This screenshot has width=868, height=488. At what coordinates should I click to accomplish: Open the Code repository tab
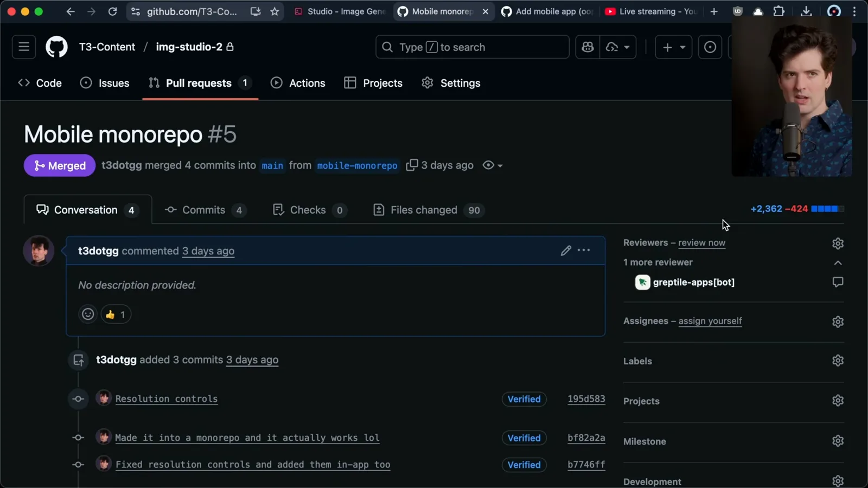click(40, 83)
